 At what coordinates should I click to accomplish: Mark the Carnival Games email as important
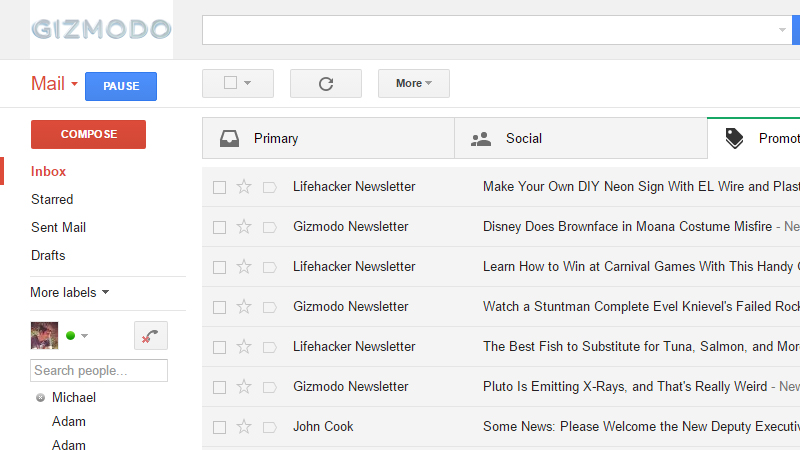(x=270, y=267)
